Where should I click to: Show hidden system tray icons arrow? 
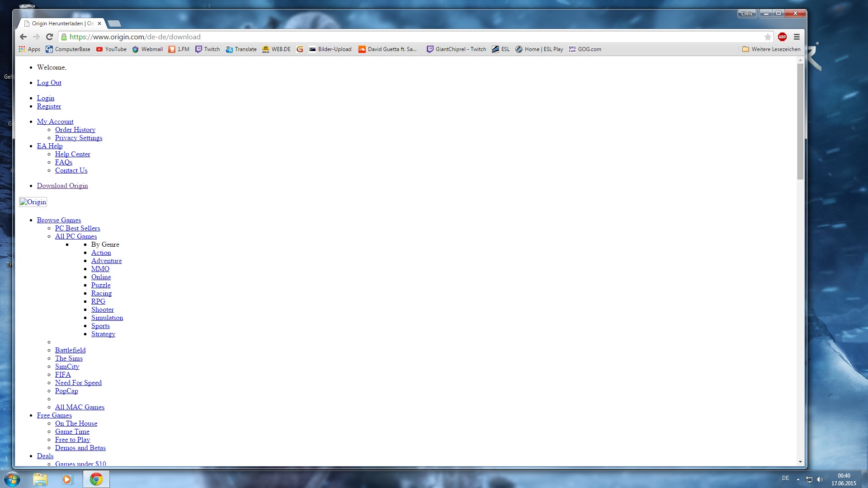click(x=798, y=479)
